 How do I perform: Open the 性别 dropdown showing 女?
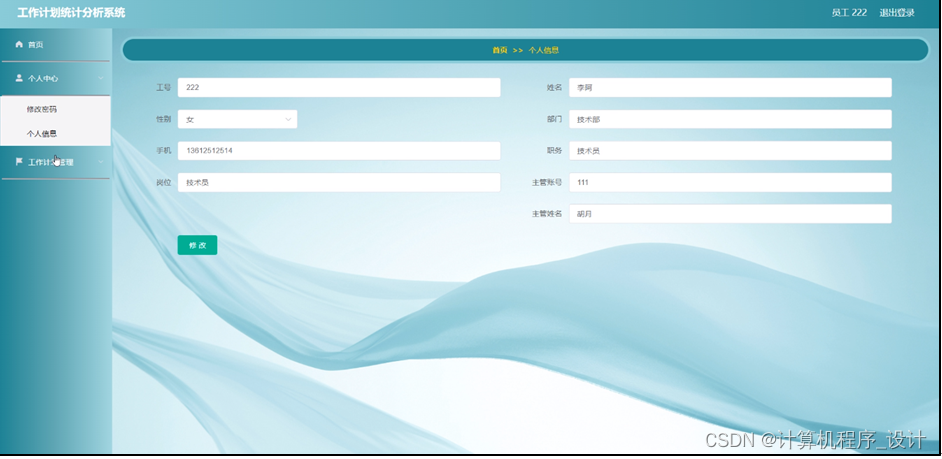click(x=237, y=119)
